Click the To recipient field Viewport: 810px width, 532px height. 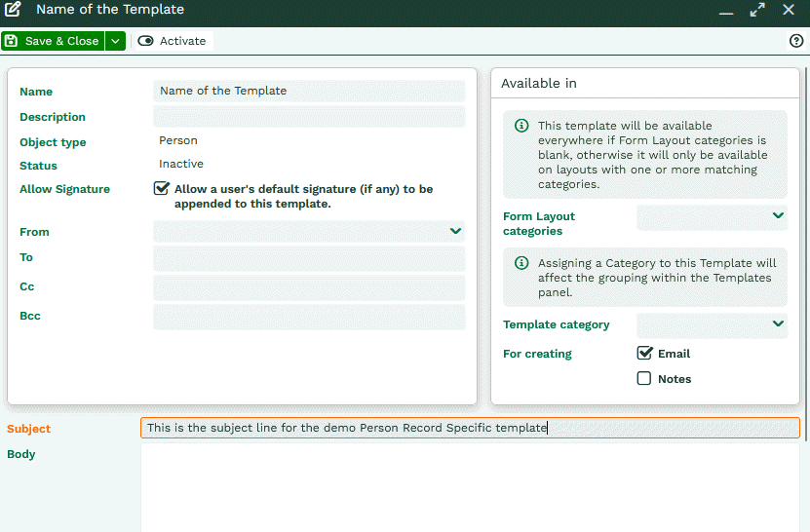coord(309,259)
